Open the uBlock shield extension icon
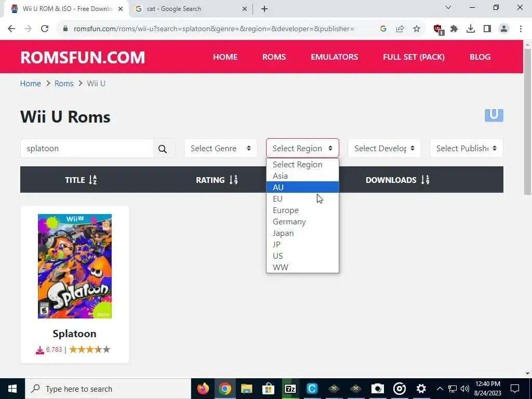This screenshot has width=532, height=399. point(438,30)
